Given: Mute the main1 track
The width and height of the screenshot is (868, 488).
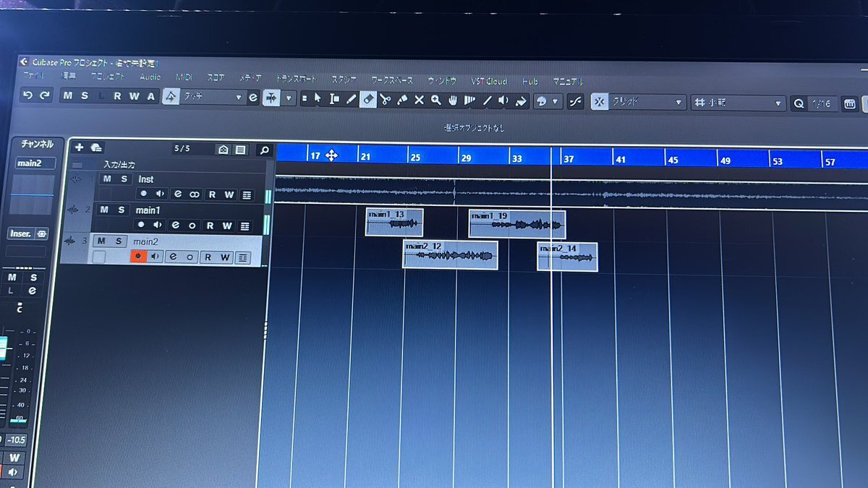Looking at the screenshot, I should coord(106,210).
